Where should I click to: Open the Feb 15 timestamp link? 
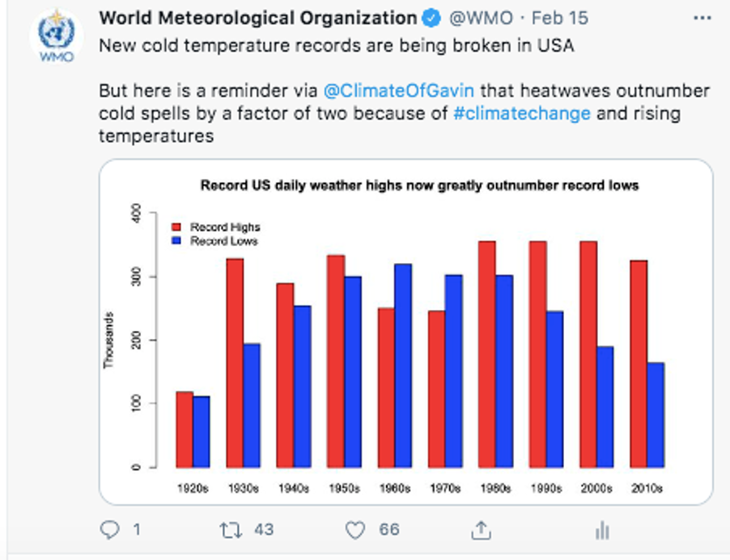[x=559, y=18]
